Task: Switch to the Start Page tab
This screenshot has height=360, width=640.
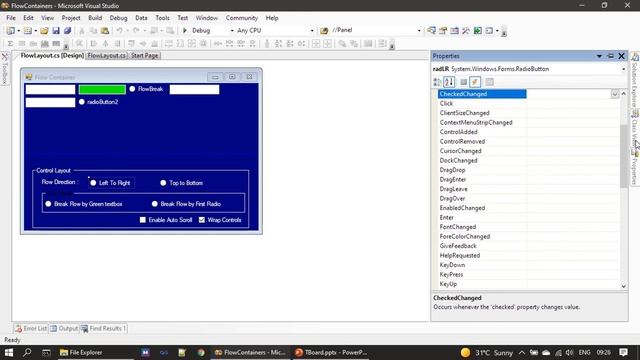Action: pyautogui.click(x=144, y=56)
